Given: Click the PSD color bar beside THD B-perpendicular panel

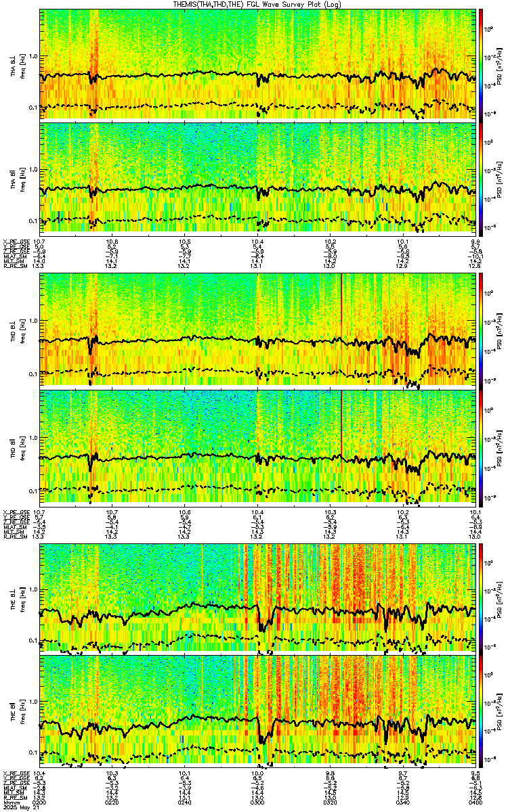Looking at the screenshot, I should click(x=481, y=330).
